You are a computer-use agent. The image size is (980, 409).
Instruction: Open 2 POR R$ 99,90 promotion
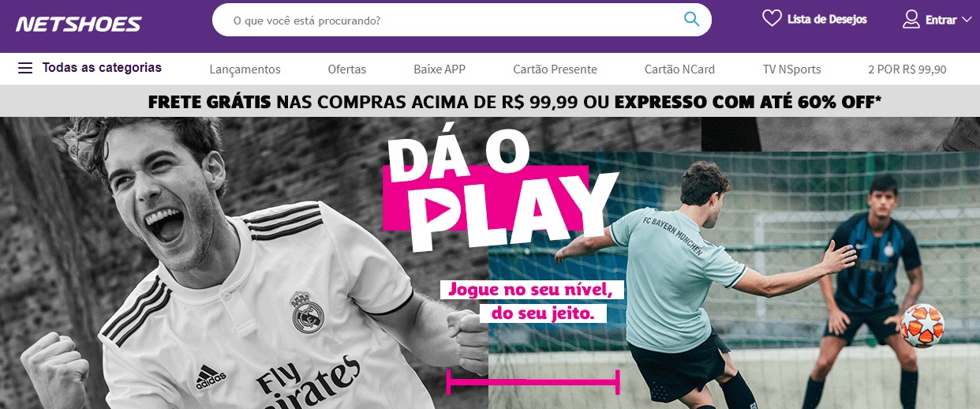[x=907, y=69]
